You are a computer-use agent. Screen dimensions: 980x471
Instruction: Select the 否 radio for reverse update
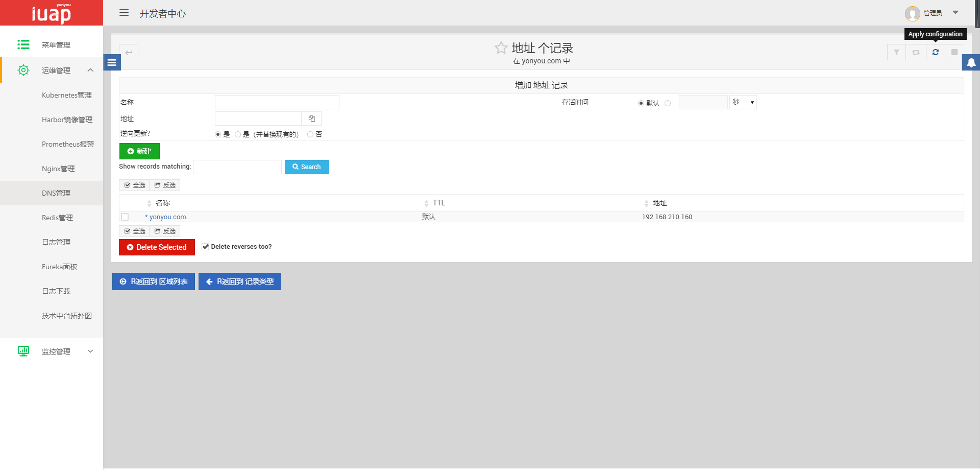coord(310,134)
